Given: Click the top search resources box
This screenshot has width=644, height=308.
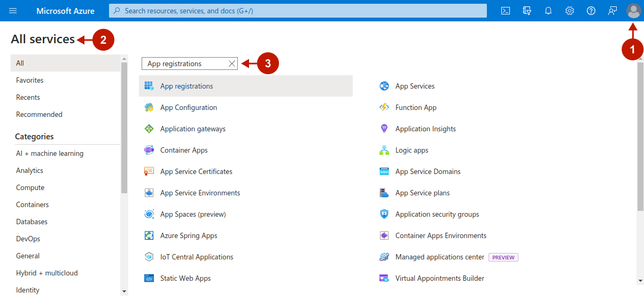Looking at the screenshot, I should pyautogui.click(x=298, y=11).
